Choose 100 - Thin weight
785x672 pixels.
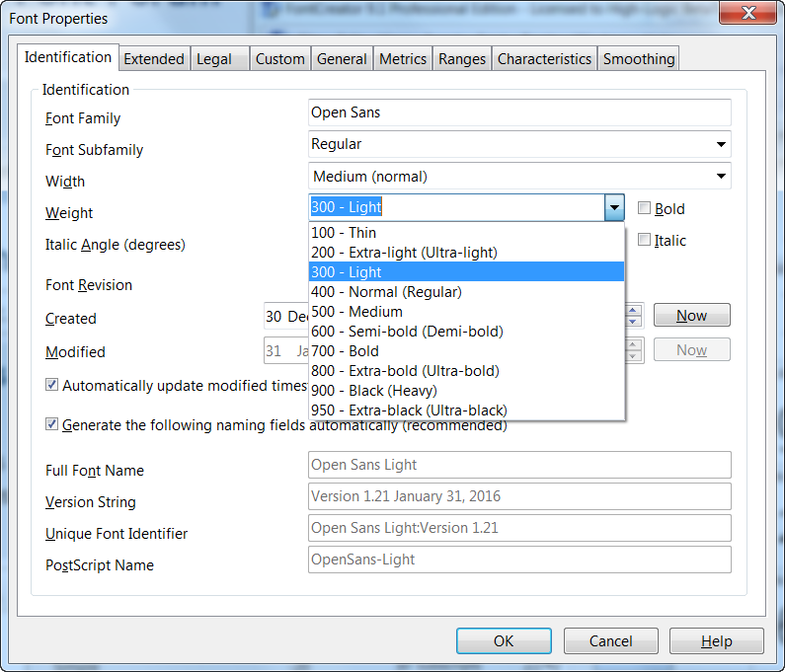coord(467,233)
